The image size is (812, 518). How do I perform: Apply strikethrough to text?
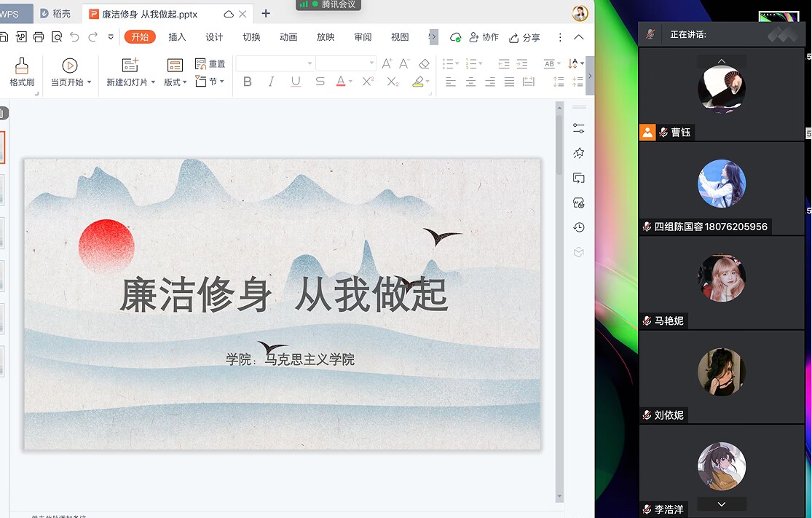coord(320,82)
